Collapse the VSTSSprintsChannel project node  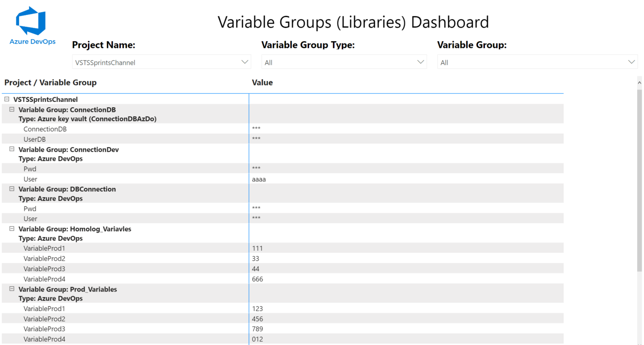click(7, 99)
